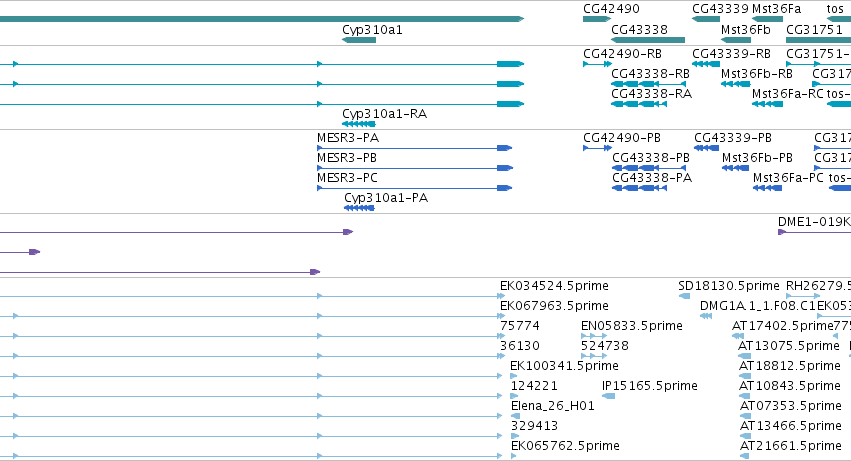Click the CG43339-PB protein feature
Screen dimensions: 851x461
coord(707,148)
